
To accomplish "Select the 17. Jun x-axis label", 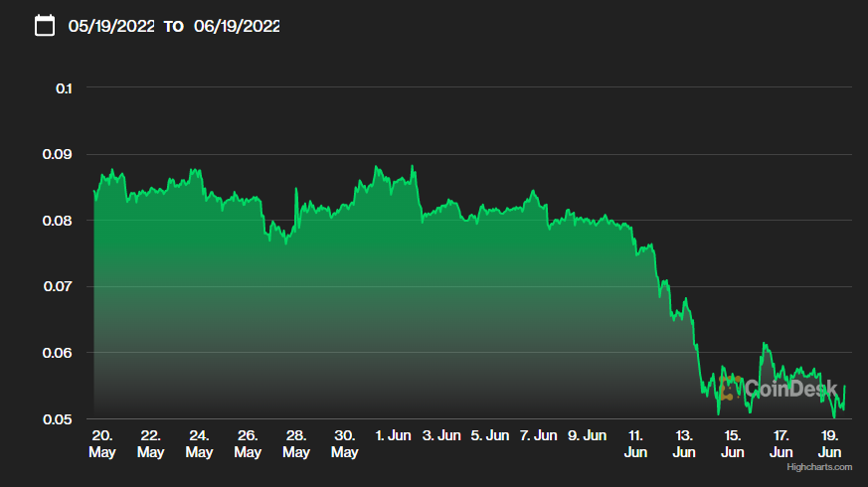I will 781,443.
